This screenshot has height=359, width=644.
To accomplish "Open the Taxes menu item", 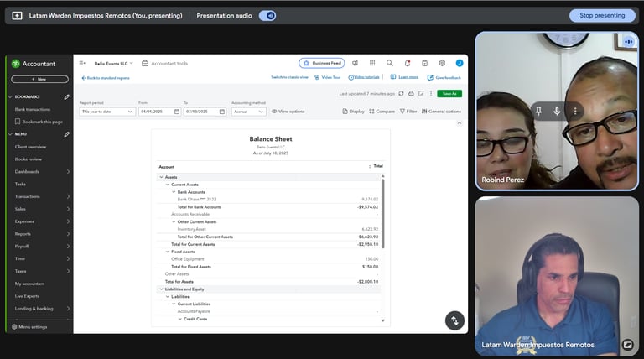I will point(20,271).
